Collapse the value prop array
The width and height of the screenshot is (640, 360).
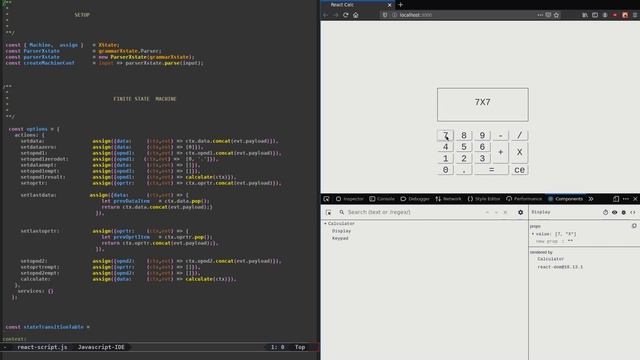click(x=533, y=234)
